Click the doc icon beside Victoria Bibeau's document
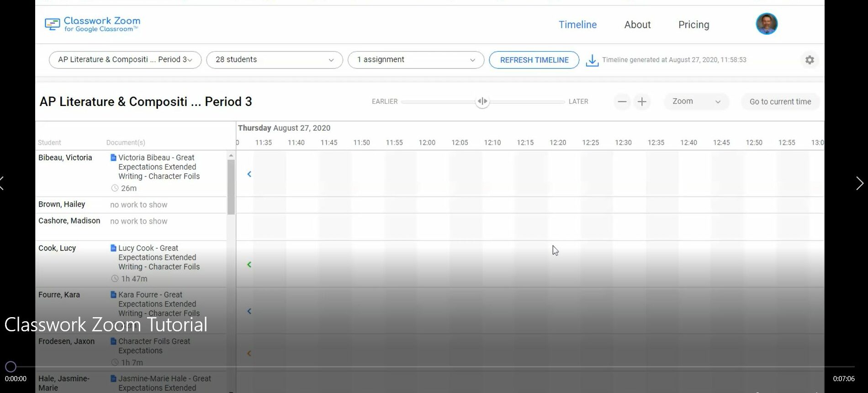This screenshot has height=393, width=868. [113, 158]
